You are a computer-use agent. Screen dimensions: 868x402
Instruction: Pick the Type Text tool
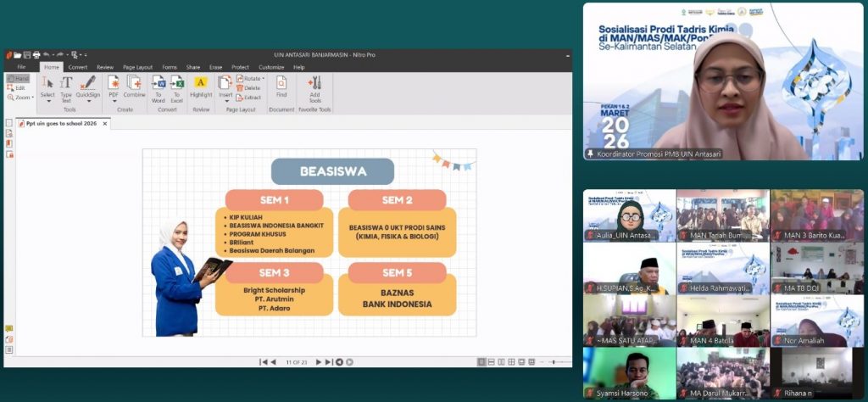tap(66, 88)
